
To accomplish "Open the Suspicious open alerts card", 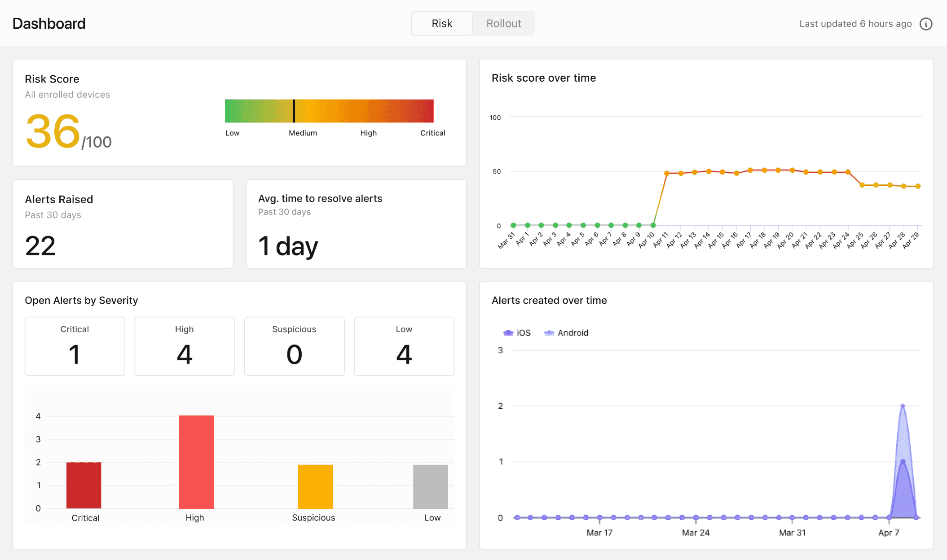I will tap(294, 346).
